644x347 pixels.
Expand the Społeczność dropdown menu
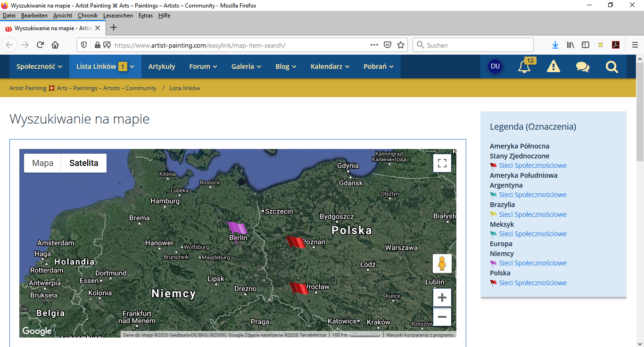pyautogui.click(x=39, y=66)
